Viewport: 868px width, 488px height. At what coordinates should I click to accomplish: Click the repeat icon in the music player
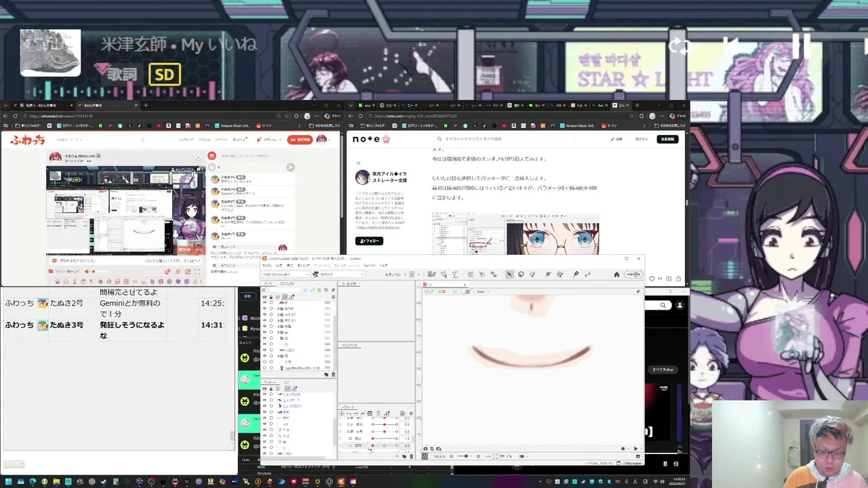tap(679, 46)
